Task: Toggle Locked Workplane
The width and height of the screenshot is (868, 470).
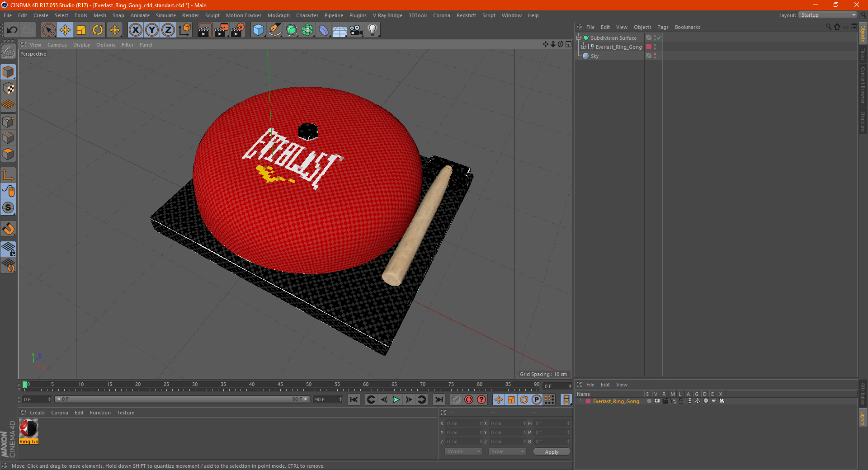Action: [8, 249]
